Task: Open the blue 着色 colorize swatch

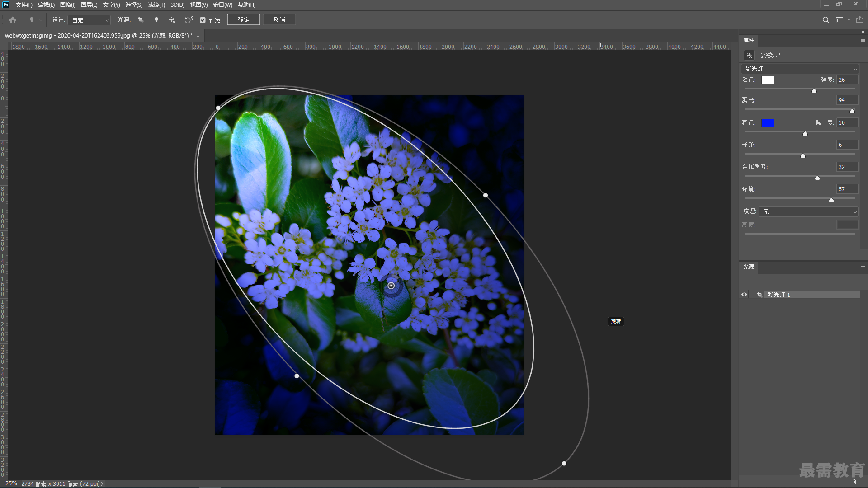Action: click(x=768, y=123)
